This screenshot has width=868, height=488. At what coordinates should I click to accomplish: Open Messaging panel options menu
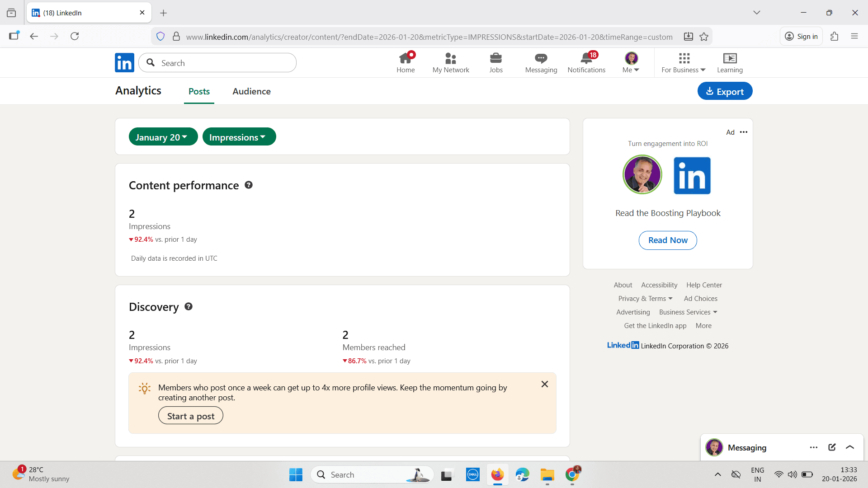pyautogui.click(x=814, y=447)
